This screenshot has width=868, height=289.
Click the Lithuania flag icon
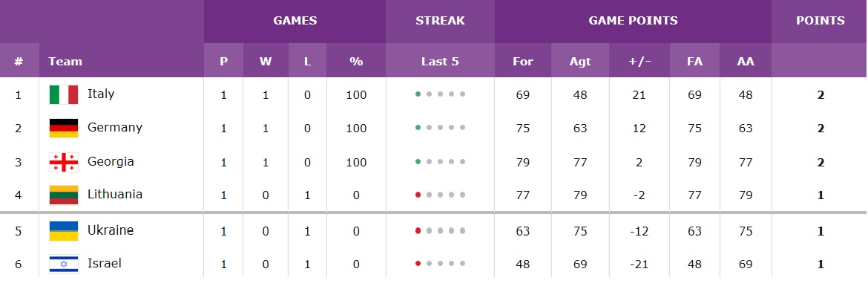(64, 195)
